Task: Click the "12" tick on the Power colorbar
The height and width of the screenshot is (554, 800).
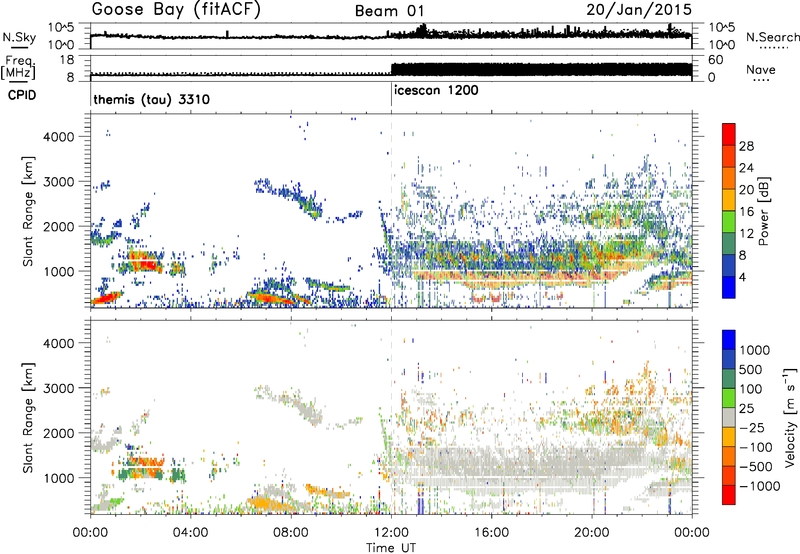Action: (x=746, y=234)
